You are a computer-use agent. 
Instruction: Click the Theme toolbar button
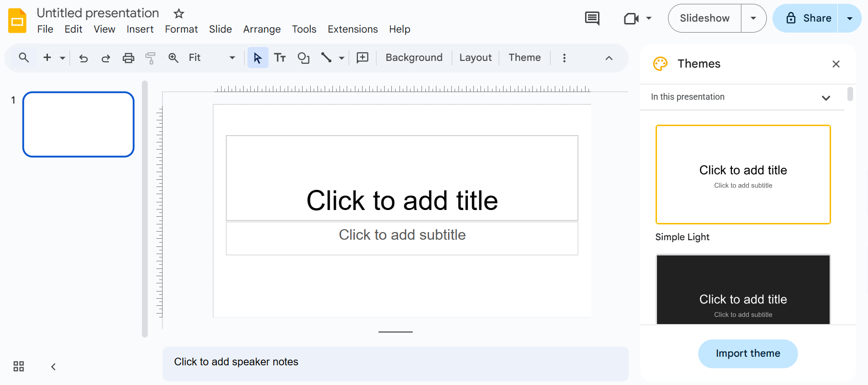pos(525,58)
